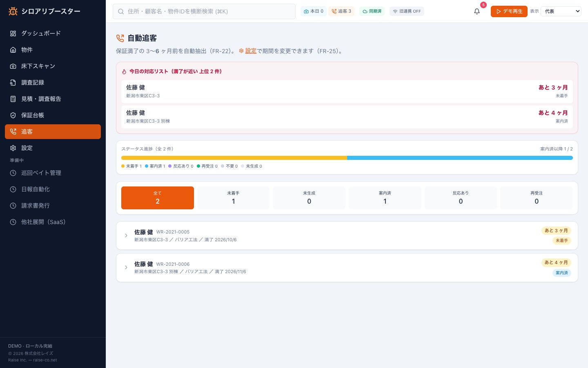Click the clock icon beside 他社展開（SaaS）
Image resolution: width=588 pixels, height=368 pixels.
(x=13, y=222)
